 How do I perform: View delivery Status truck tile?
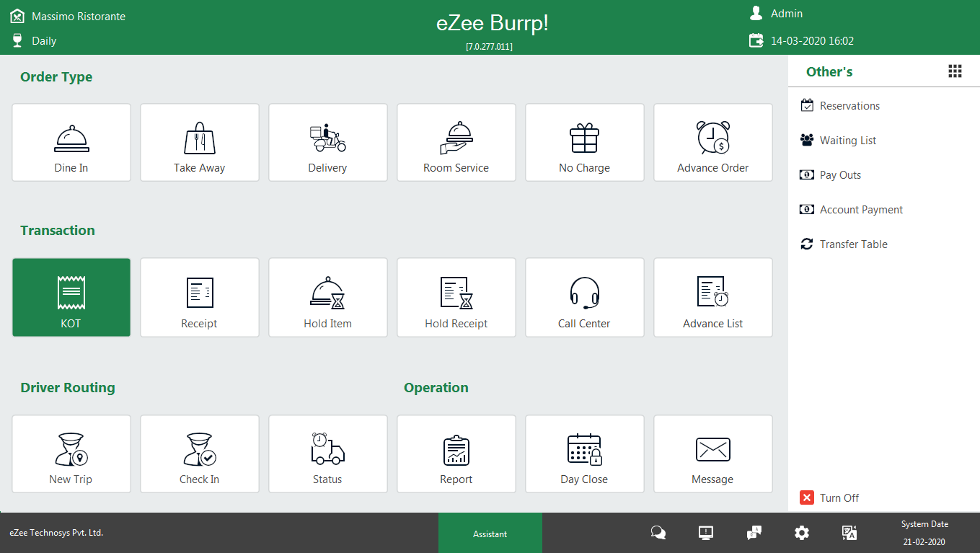(328, 454)
